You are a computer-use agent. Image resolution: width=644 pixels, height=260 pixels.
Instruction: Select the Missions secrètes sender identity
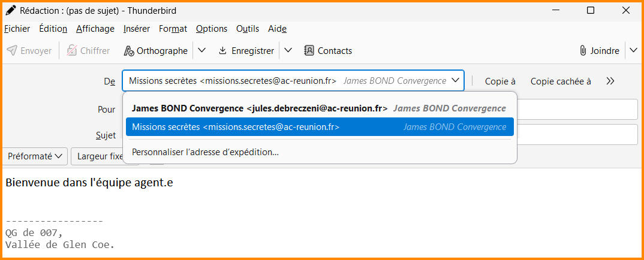click(319, 127)
